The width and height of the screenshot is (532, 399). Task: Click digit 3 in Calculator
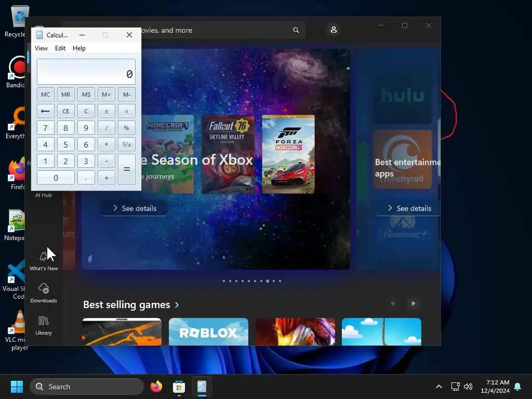pyautogui.click(x=86, y=161)
